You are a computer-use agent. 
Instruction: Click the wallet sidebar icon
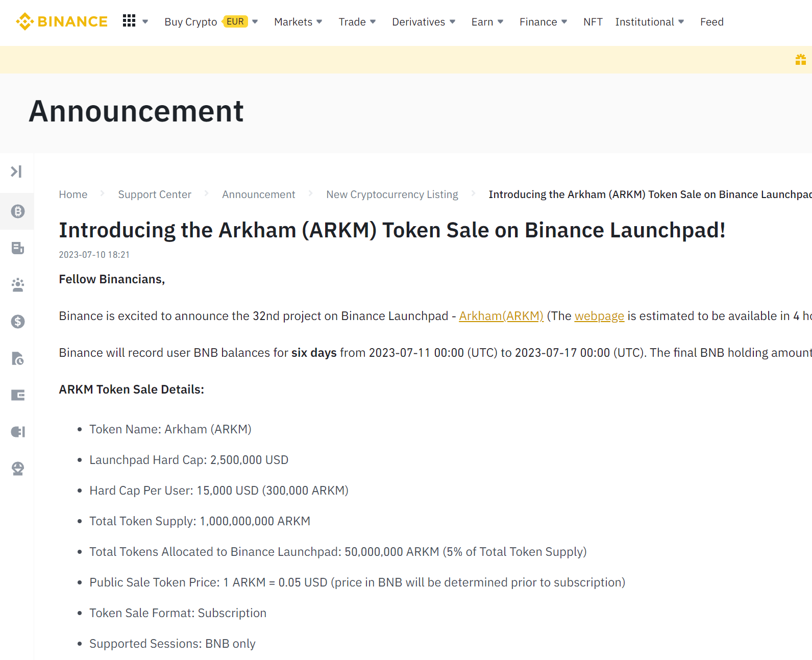point(18,395)
